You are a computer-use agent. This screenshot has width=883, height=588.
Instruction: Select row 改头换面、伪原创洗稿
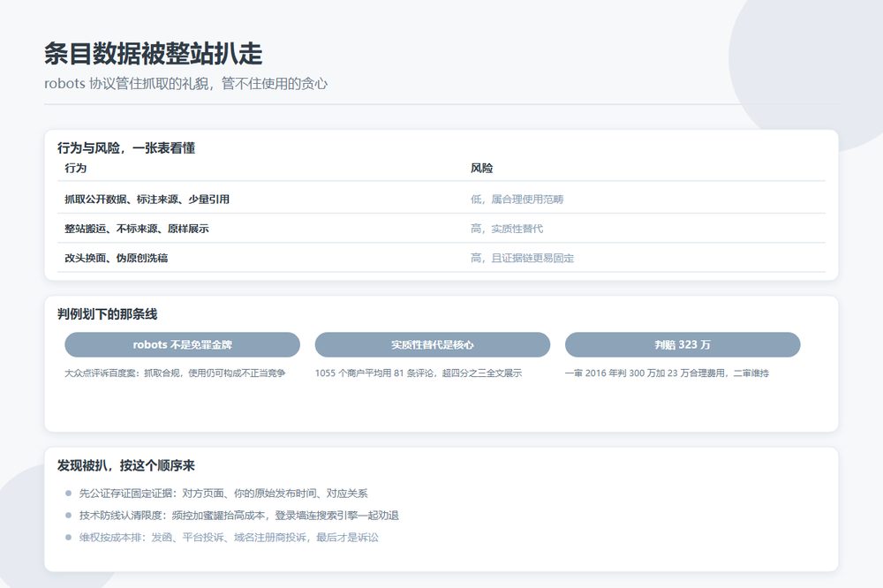click(x=441, y=258)
